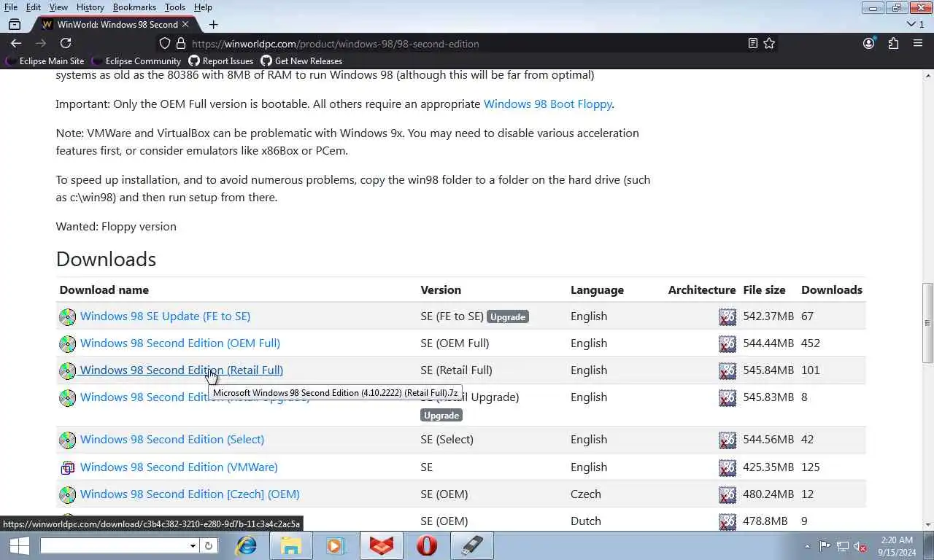This screenshot has height=560, width=934.
Task: Open media player taskbar icon
Action: (x=334, y=545)
